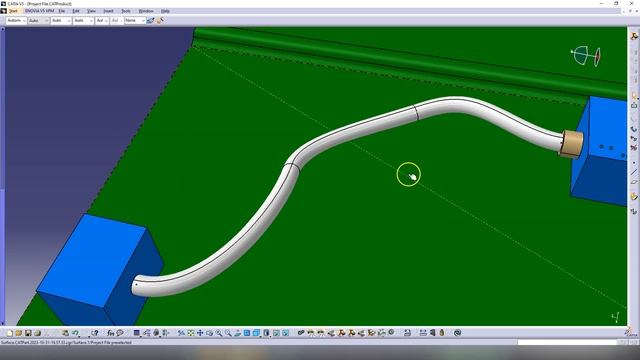Click the yellow hand icon in right toolbar
Viewport: 640px width, 360px height.
tap(634, 197)
